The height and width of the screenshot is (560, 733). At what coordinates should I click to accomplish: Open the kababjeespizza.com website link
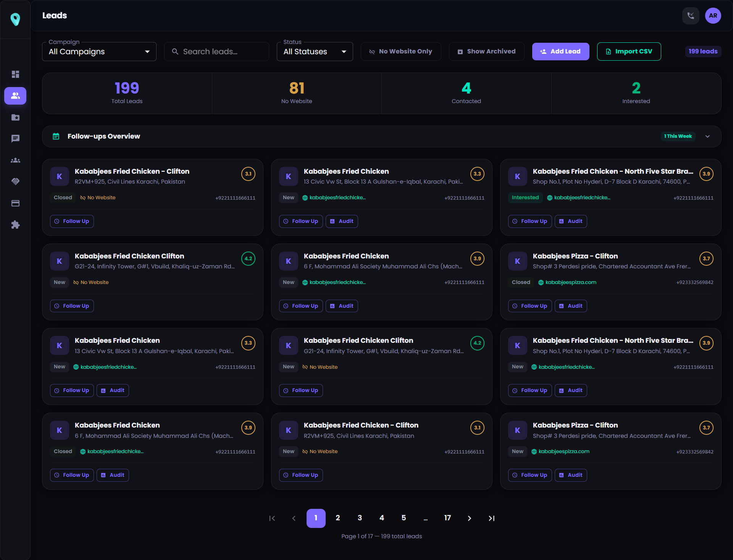pyautogui.click(x=570, y=282)
